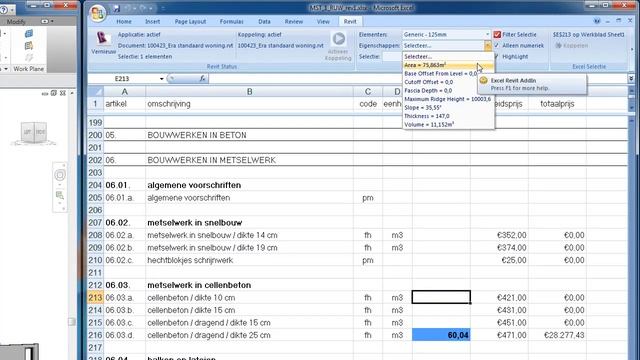Screen dimensions: 640x360
Task: Click the Excel help icon
Action: click(x=597, y=21)
